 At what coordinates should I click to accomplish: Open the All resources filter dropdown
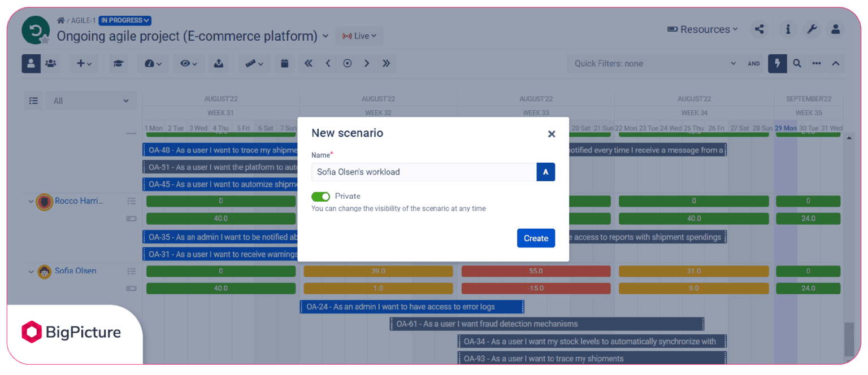[91, 101]
